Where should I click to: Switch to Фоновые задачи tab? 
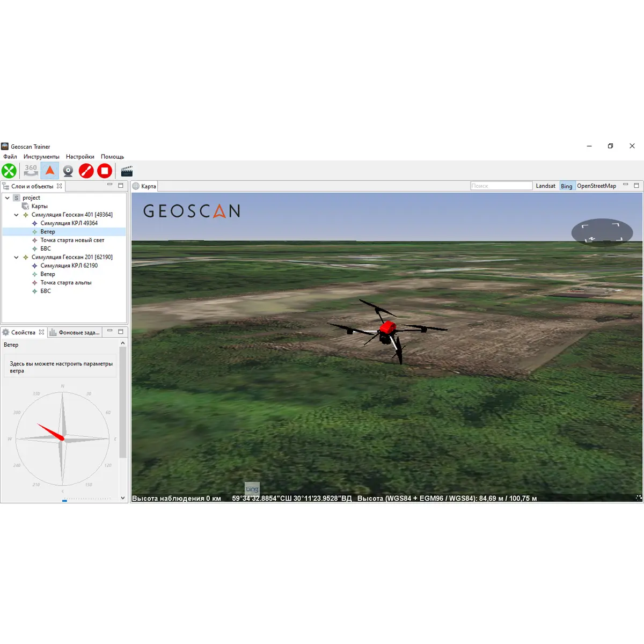[x=78, y=333]
